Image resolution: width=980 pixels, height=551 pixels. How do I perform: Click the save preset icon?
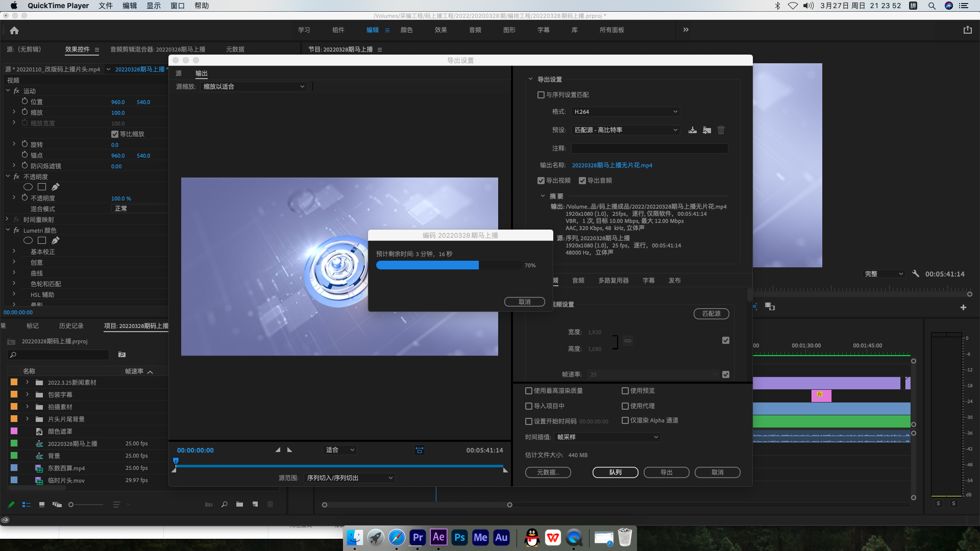pyautogui.click(x=692, y=130)
